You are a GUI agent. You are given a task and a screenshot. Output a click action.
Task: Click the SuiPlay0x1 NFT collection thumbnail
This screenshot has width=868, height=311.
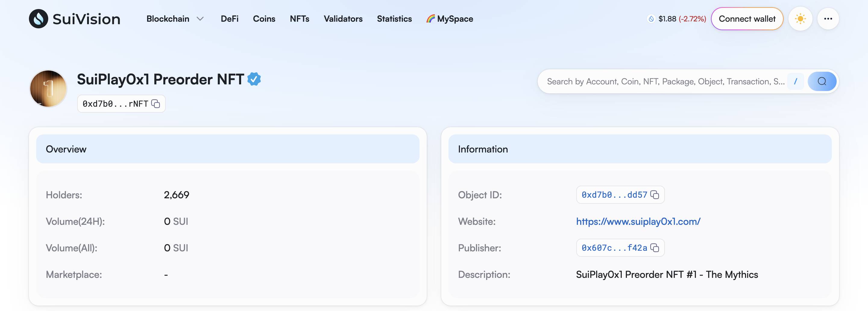tap(48, 89)
